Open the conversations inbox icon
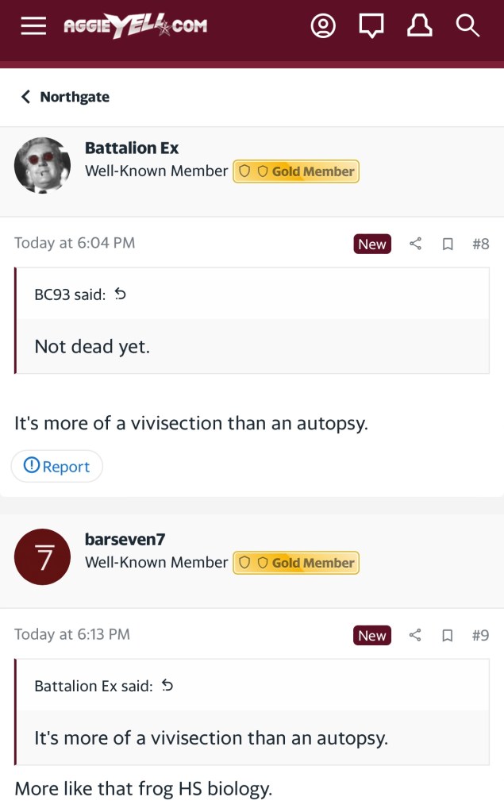Screen dimensions: 504x812 (371, 26)
